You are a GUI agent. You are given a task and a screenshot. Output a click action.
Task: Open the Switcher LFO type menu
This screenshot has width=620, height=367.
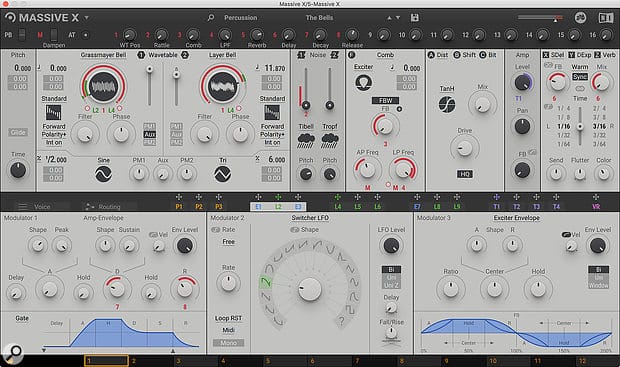click(310, 218)
